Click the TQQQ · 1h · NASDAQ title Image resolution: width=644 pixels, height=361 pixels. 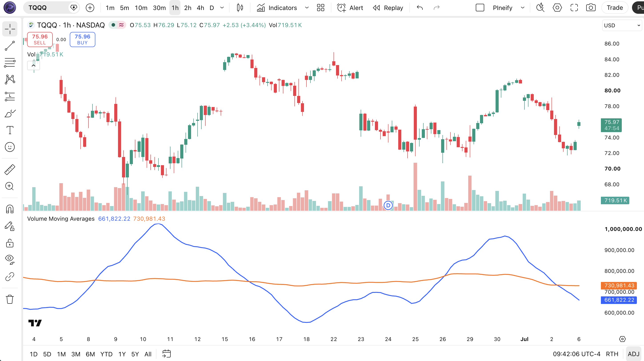pos(71,25)
